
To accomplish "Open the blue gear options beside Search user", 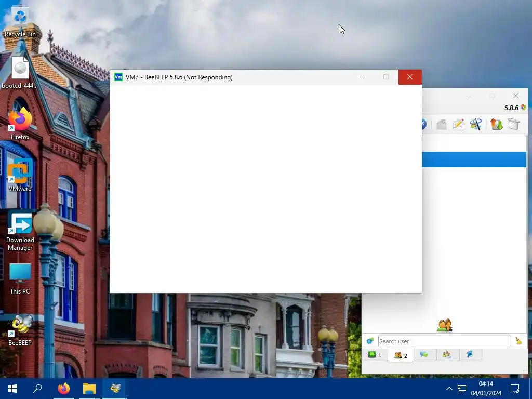I will (x=370, y=341).
